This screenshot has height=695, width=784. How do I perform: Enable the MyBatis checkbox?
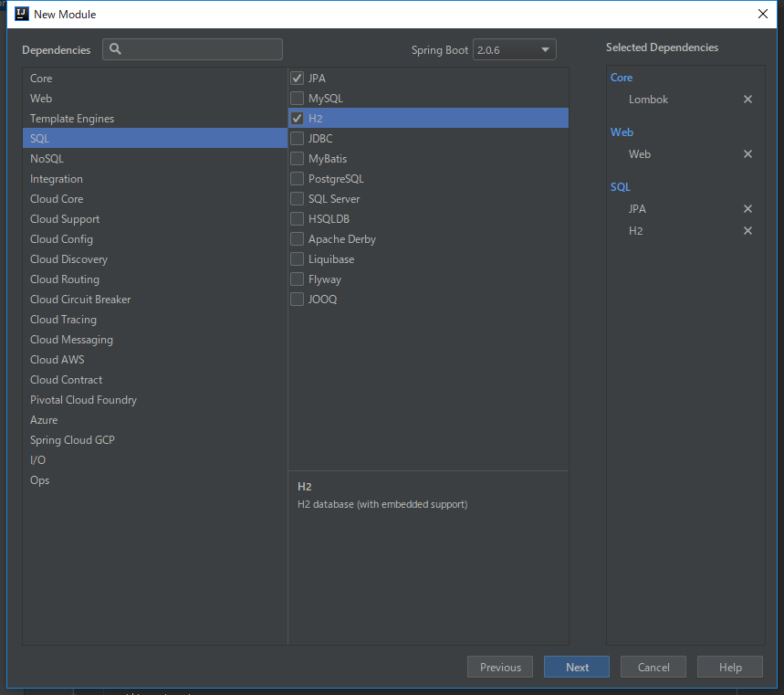(297, 159)
